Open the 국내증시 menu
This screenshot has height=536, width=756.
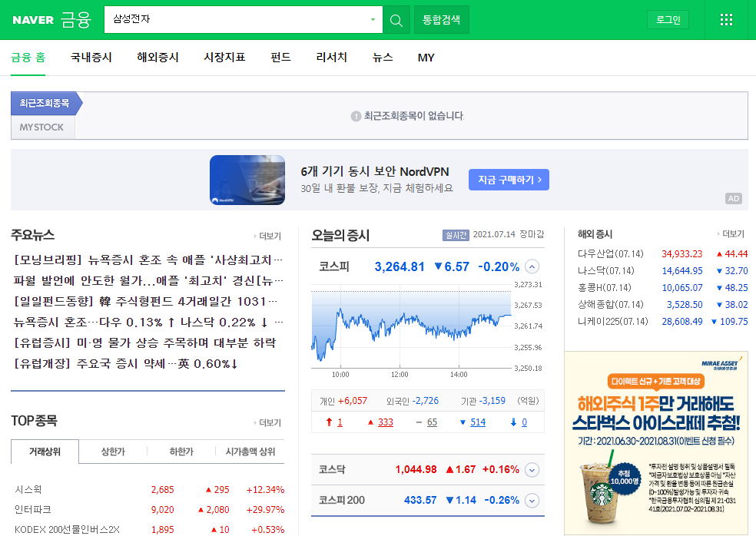(91, 58)
